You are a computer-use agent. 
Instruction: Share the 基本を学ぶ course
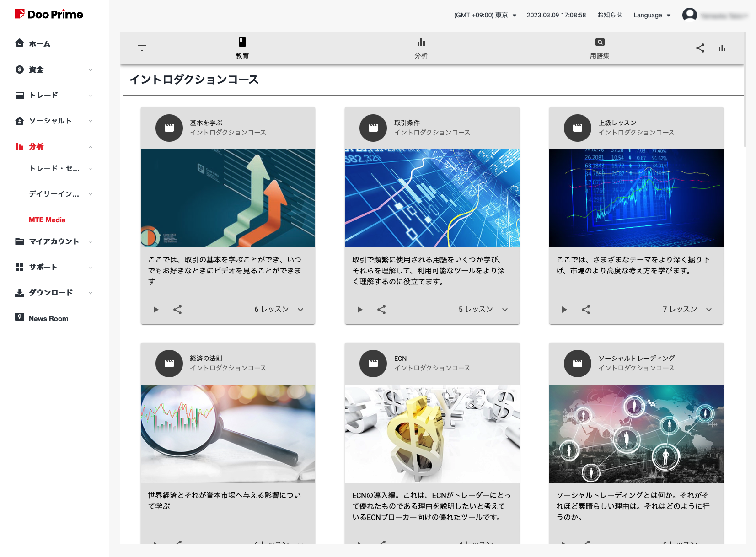click(177, 310)
